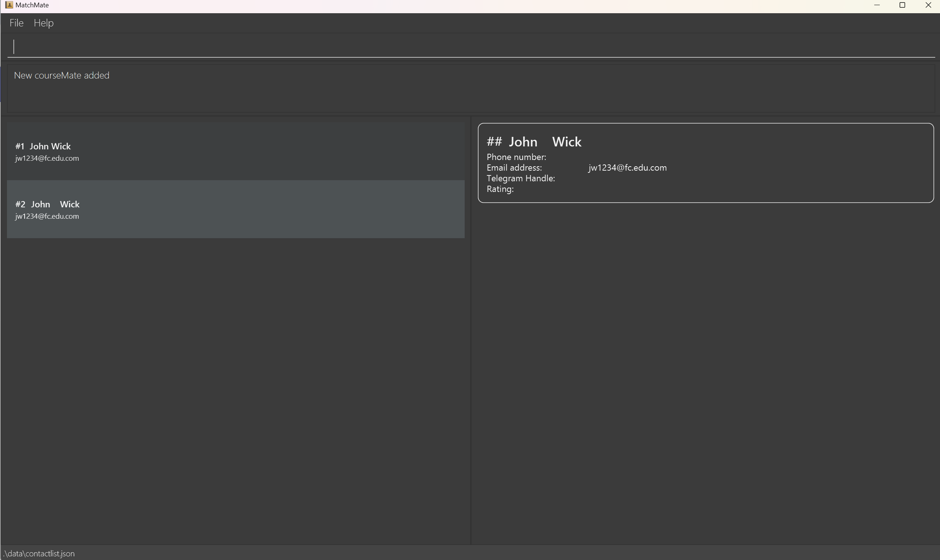Click the Email address label in details

pyautogui.click(x=514, y=168)
